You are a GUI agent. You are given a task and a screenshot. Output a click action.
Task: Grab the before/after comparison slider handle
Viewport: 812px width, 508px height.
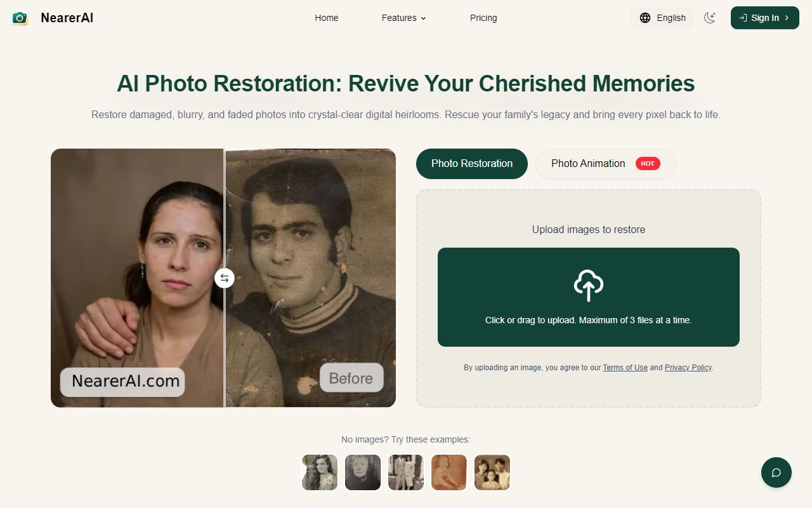pos(225,278)
